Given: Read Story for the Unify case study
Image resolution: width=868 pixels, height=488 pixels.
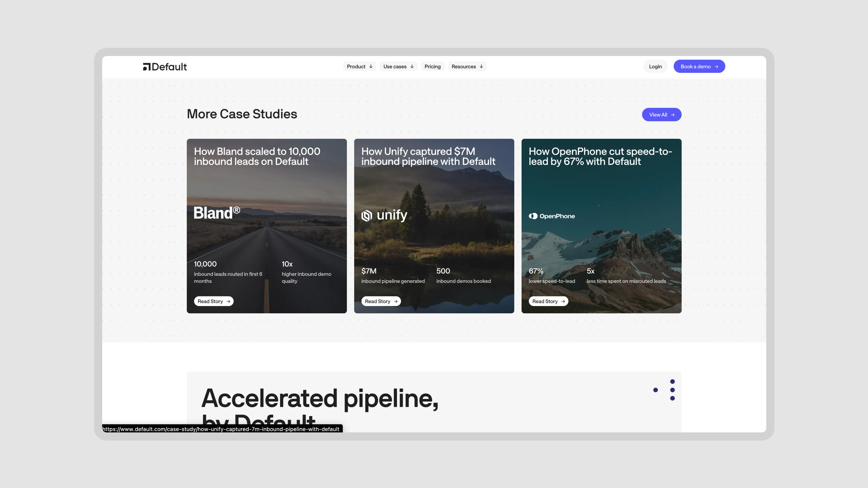Looking at the screenshot, I should [381, 301].
